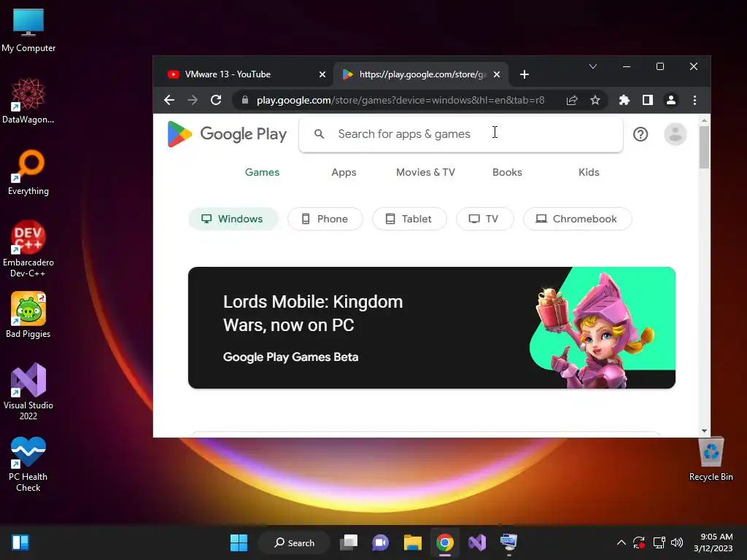
Task: Reload the Google Play page
Action: (216, 100)
